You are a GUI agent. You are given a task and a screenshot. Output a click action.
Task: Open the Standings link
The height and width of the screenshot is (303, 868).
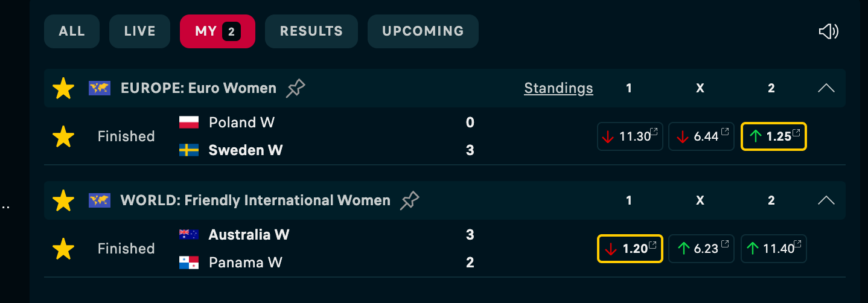[558, 89]
